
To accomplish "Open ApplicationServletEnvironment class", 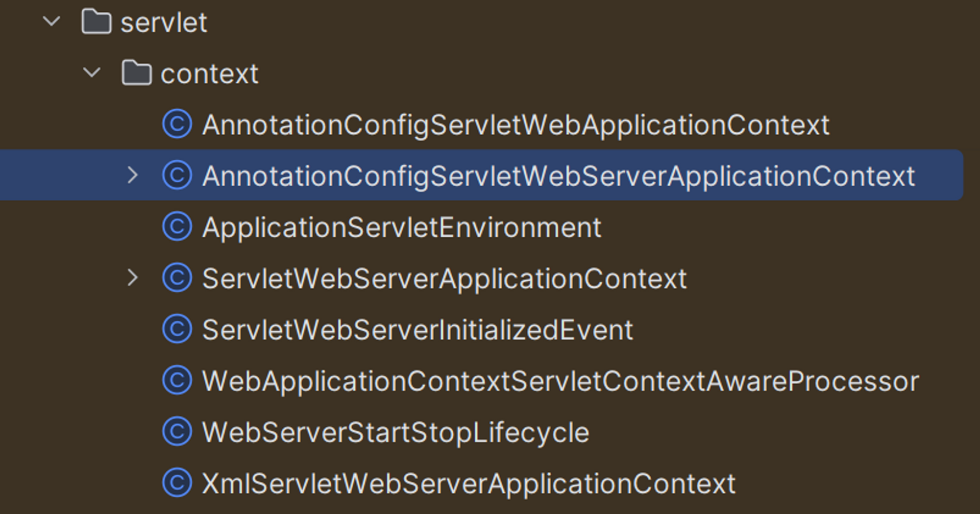I will click(402, 227).
